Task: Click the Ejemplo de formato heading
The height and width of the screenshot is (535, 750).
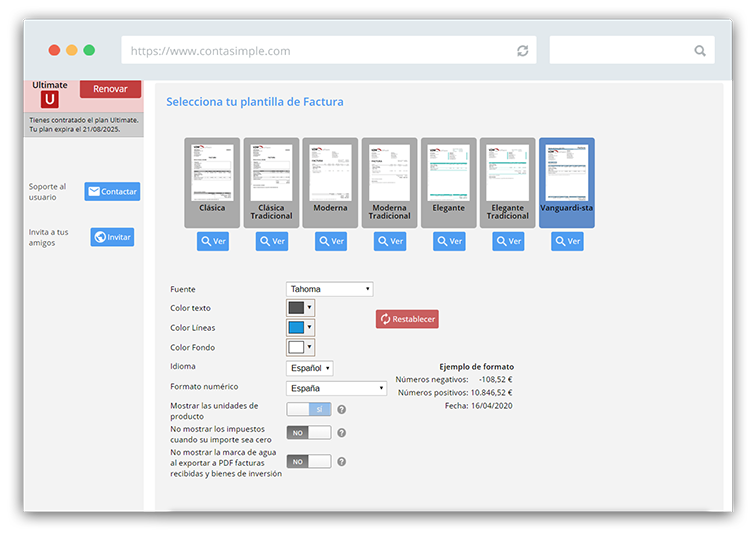Action: 476,367
